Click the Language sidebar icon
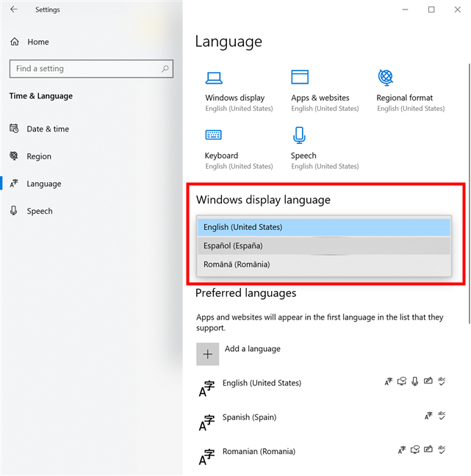Viewport: 471px width, 476px height. pos(14,184)
